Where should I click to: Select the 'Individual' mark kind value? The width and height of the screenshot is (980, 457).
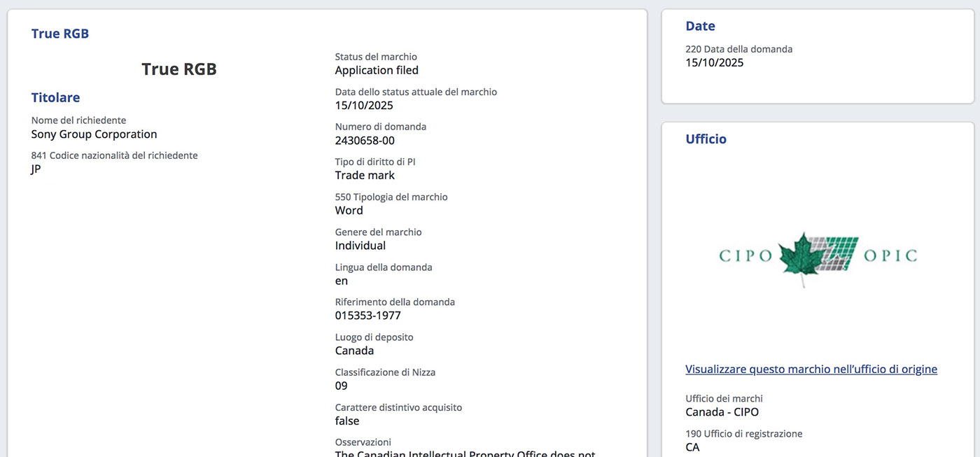(x=360, y=246)
